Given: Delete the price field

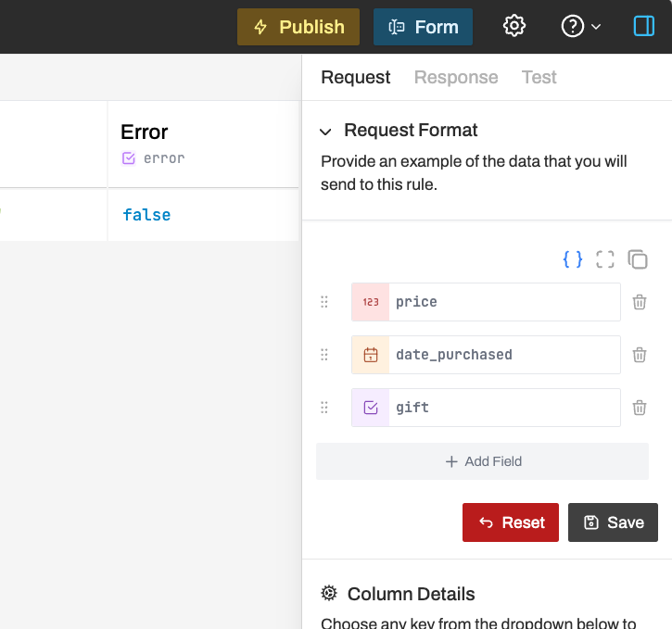Looking at the screenshot, I should point(640,302).
